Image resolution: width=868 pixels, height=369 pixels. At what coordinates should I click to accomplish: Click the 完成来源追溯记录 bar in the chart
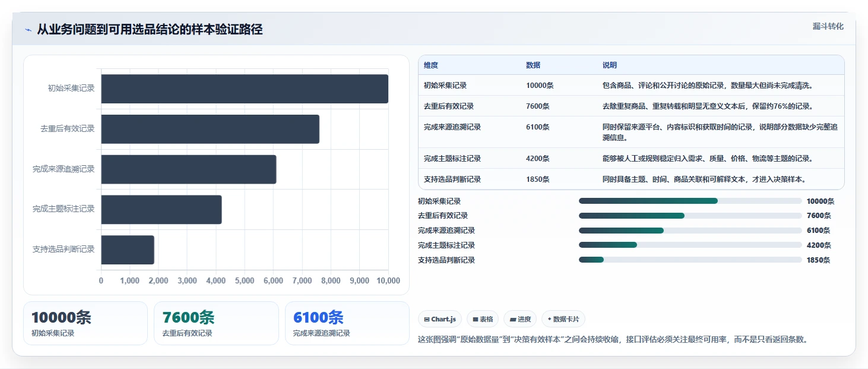(x=189, y=169)
